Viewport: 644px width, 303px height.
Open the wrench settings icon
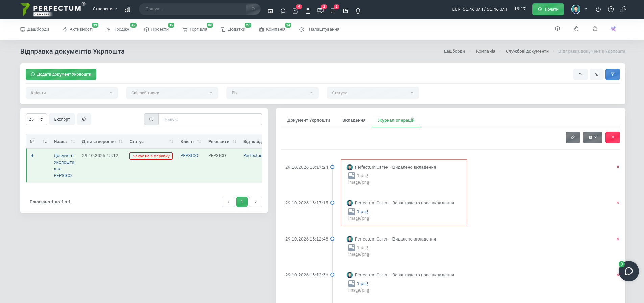623,9
